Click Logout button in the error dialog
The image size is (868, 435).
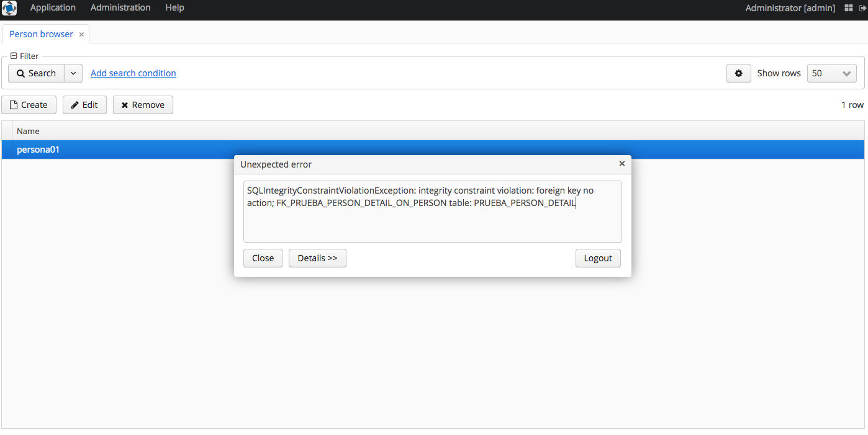click(598, 258)
